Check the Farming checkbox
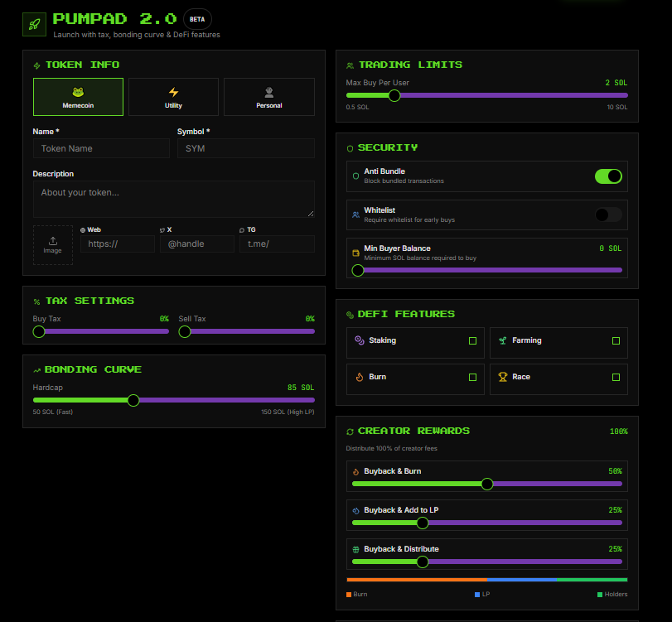The image size is (672, 622). pyautogui.click(x=616, y=341)
